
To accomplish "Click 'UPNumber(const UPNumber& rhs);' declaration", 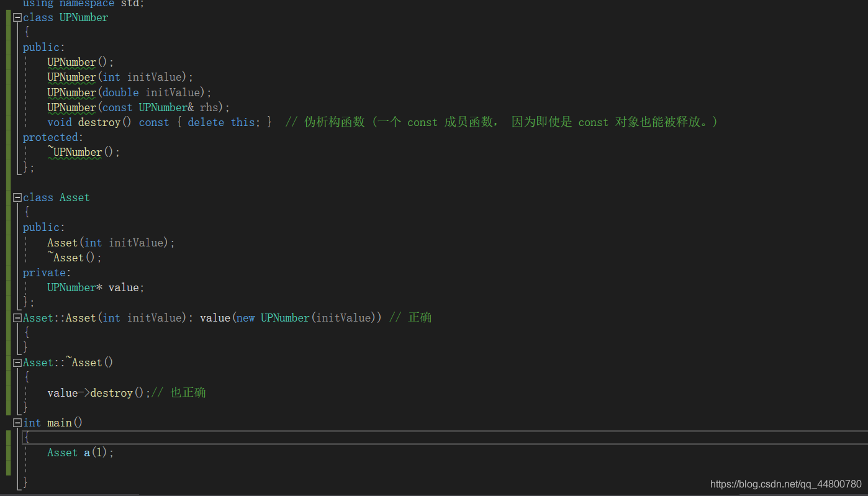I will pyautogui.click(x=138, y=107).
